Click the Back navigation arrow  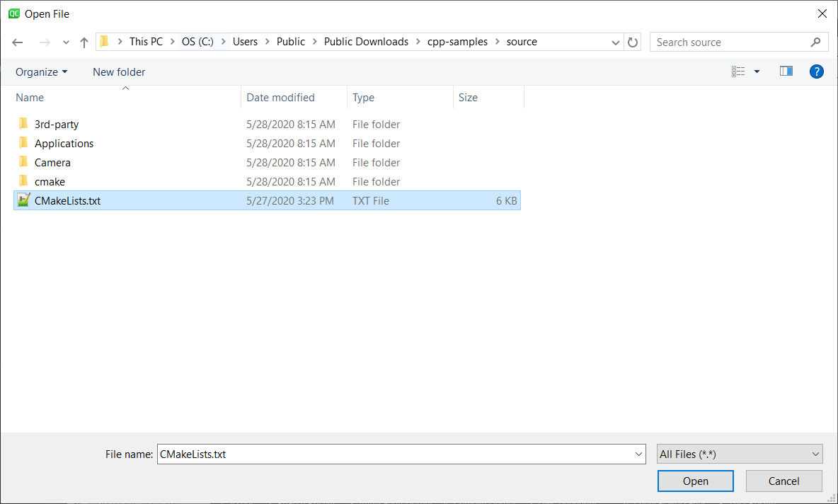[x=18, y=42]
